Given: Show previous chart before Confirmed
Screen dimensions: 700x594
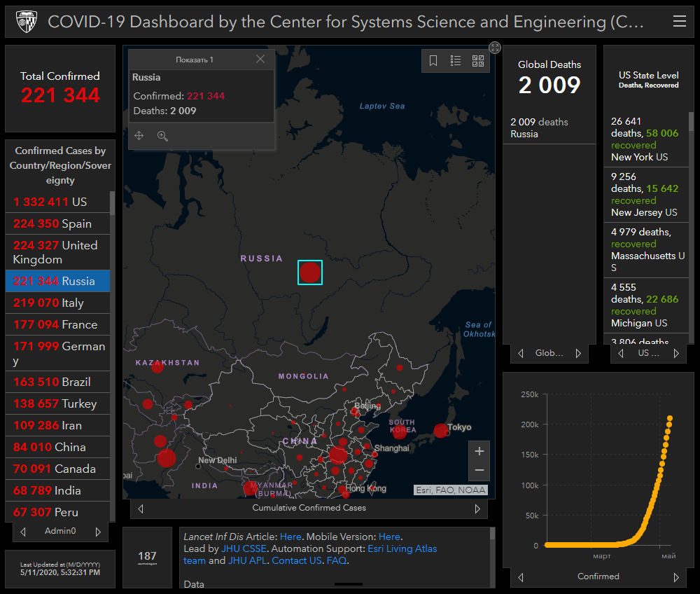Looking at the screenshot, I should coord(521,577).
